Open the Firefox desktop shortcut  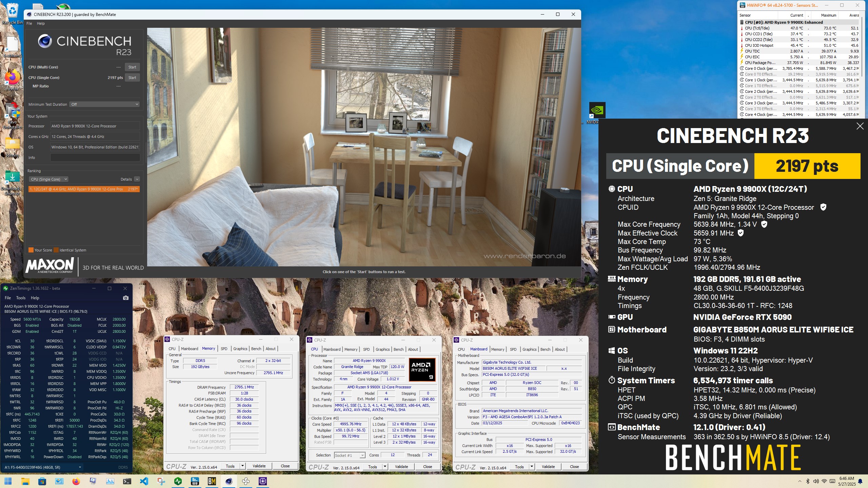[13, 81]
